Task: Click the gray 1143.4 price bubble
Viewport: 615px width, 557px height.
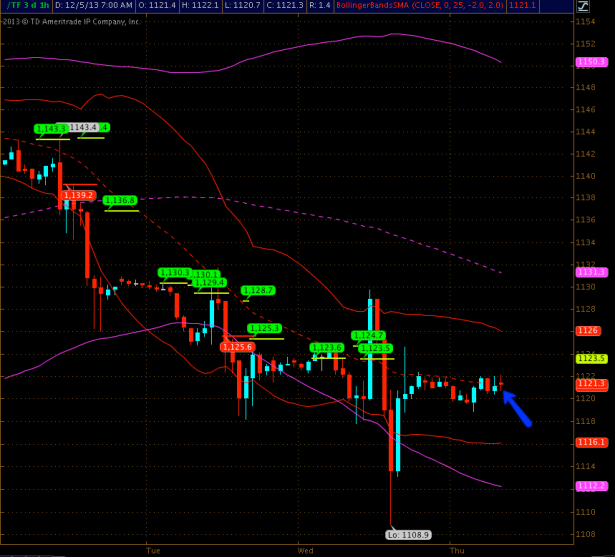Action: pyautogui.click(x=84, y=127)
